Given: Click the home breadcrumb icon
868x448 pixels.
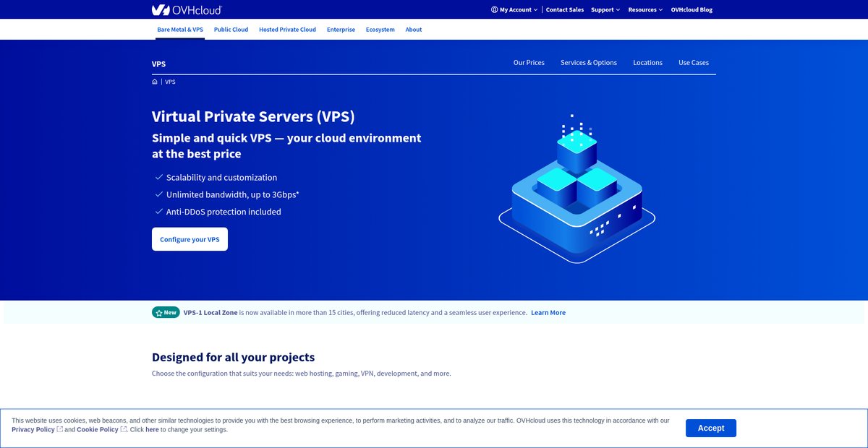Looking at the screenshot, I should tap(155, 82).
